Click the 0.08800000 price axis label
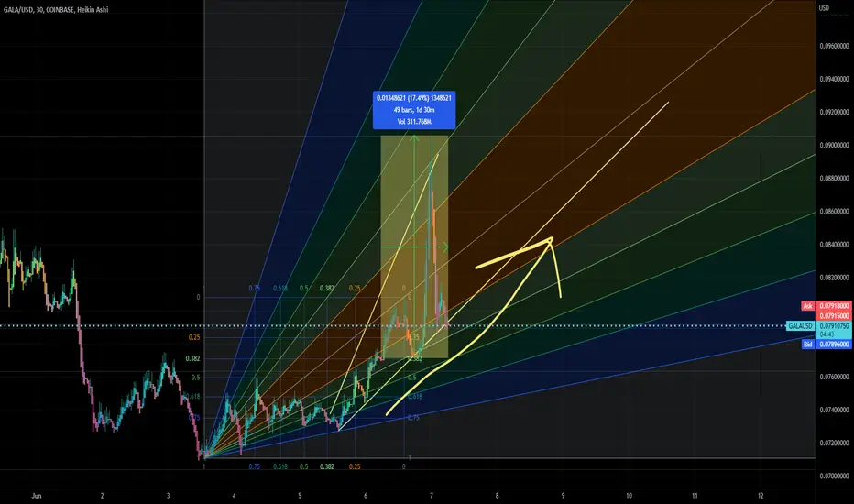This screenshot has height=504, width=854. click(x=835, y=178)
